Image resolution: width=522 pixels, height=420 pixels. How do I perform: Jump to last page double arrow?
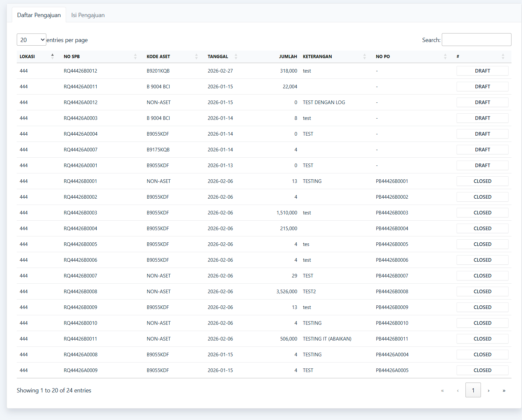coord(504,390)
